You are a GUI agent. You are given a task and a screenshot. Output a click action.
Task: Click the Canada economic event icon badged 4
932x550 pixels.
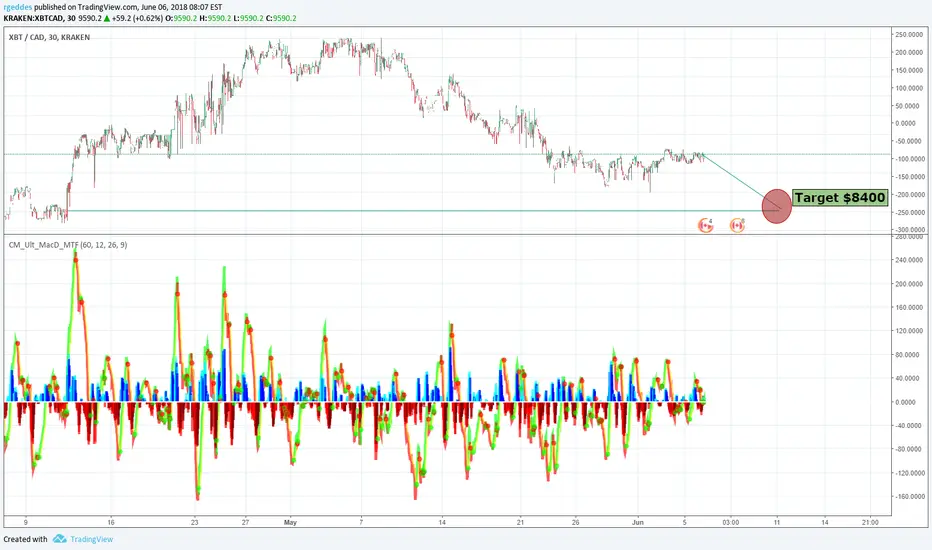[706, 225]
